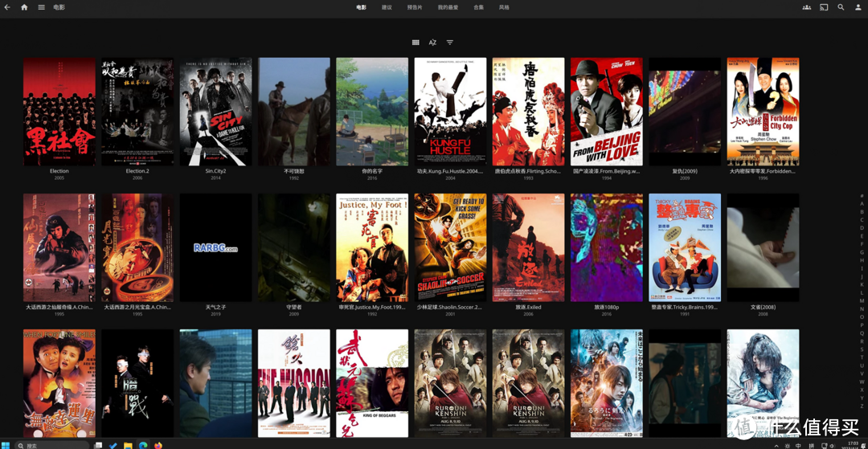868x449 pixels.
Task: Open Firefox from the taskbar
Action: [x=158, y=445]
